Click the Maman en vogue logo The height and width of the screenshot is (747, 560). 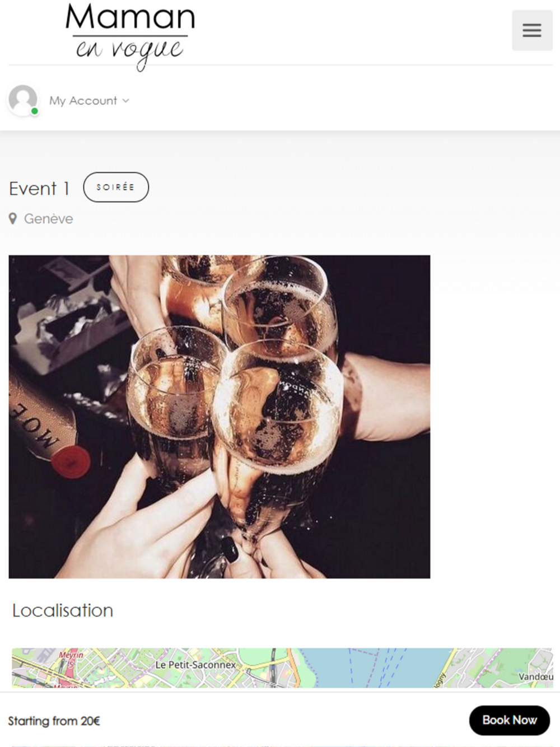click(130, 36)
